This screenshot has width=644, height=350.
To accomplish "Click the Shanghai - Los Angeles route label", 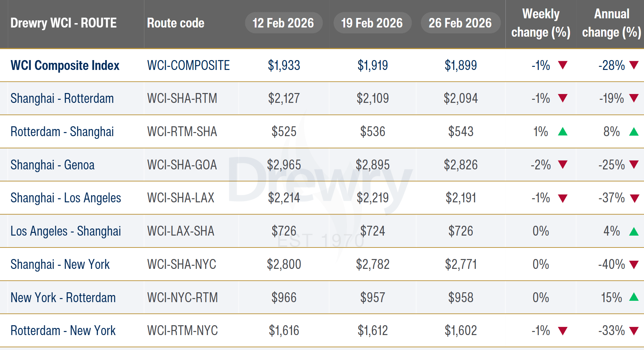I will (66, 198).
